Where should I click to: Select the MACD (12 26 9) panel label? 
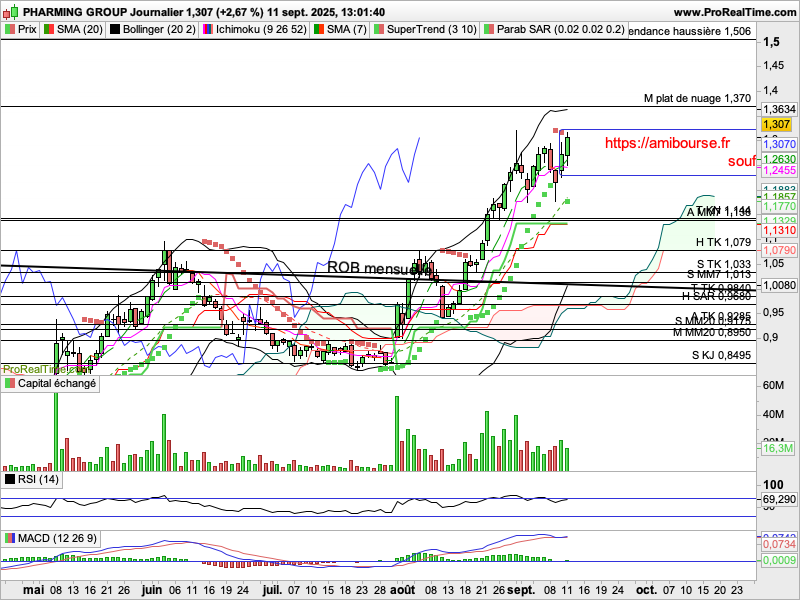50,538
